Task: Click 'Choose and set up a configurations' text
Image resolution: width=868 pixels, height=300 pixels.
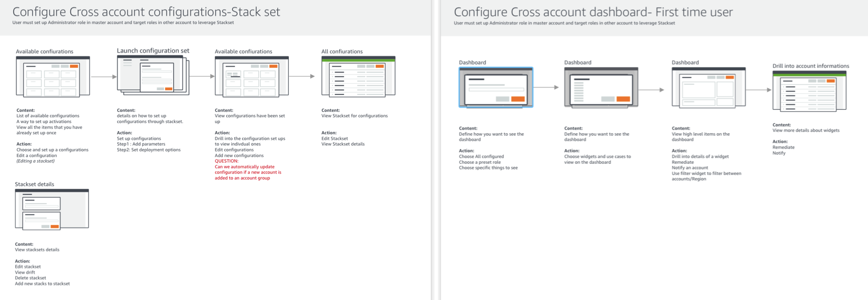Action: 52,150
